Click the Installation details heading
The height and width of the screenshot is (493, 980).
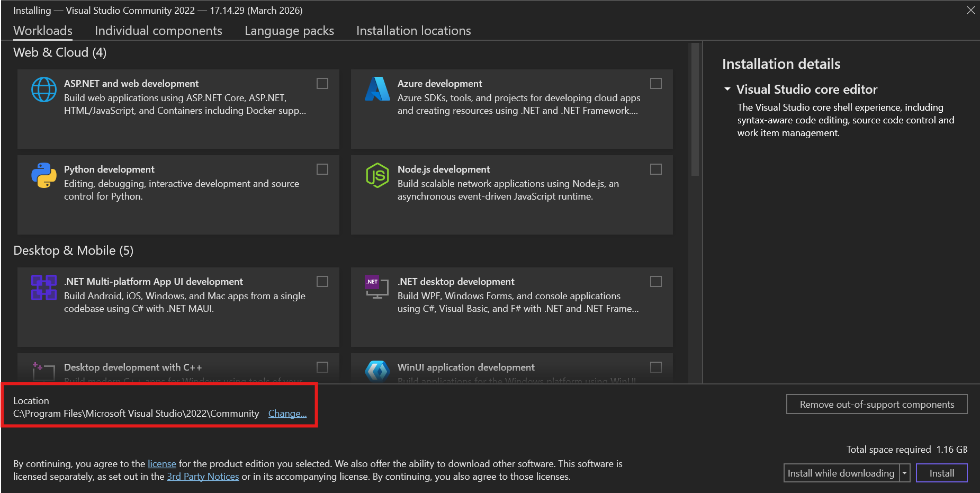(781, 64)
